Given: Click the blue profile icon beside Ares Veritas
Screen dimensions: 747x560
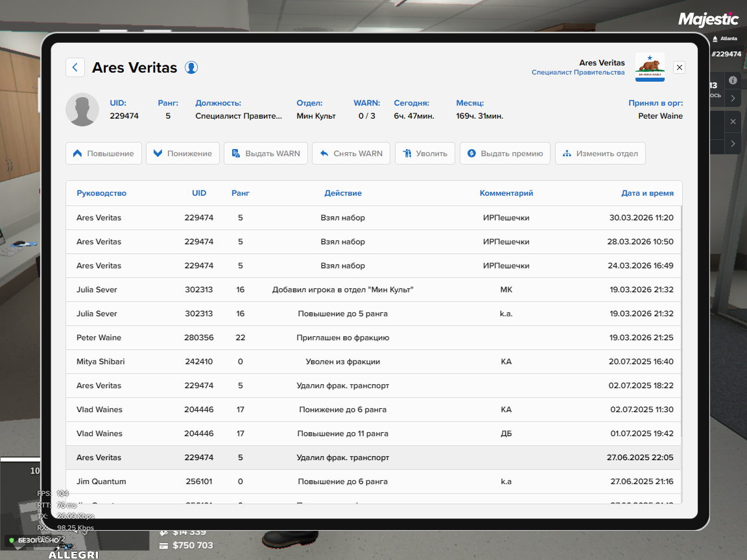Looking at the screenshot, I should (191, 67).
